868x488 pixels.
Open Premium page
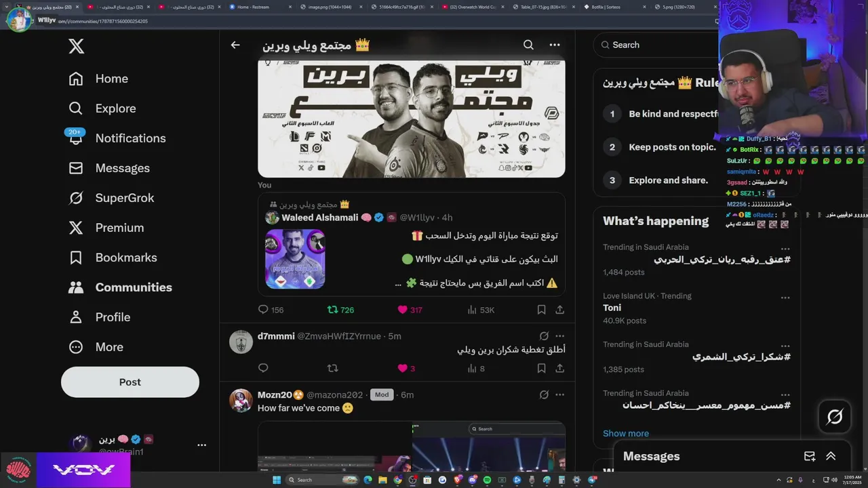[106, 228]
